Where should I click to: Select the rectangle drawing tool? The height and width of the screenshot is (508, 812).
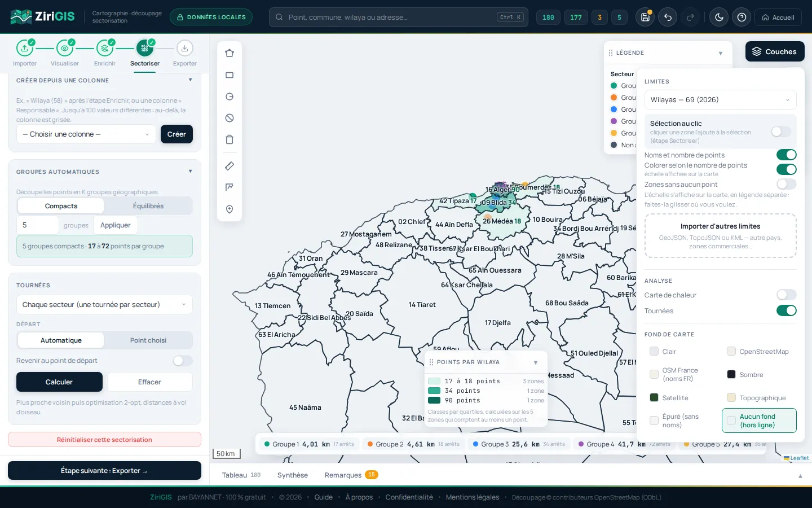click(x=230, y=75)
